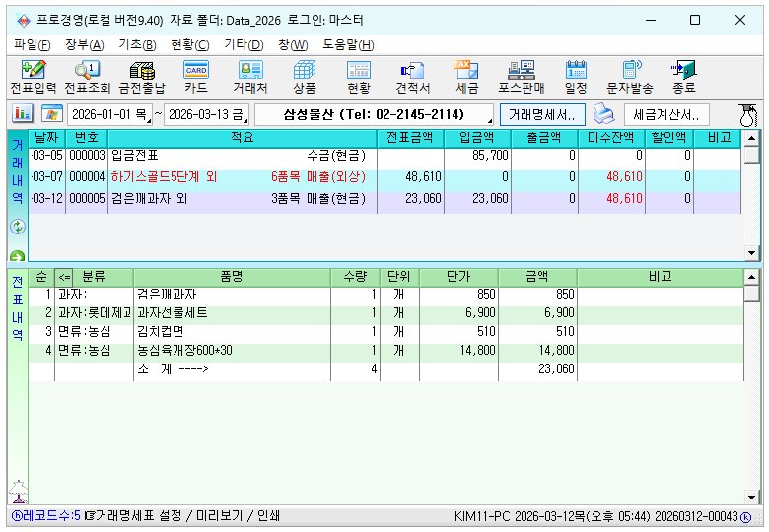Open the 장부(A) menu
Image resolution: width=769 pixels, height=532 pixels.
point(84,44)
